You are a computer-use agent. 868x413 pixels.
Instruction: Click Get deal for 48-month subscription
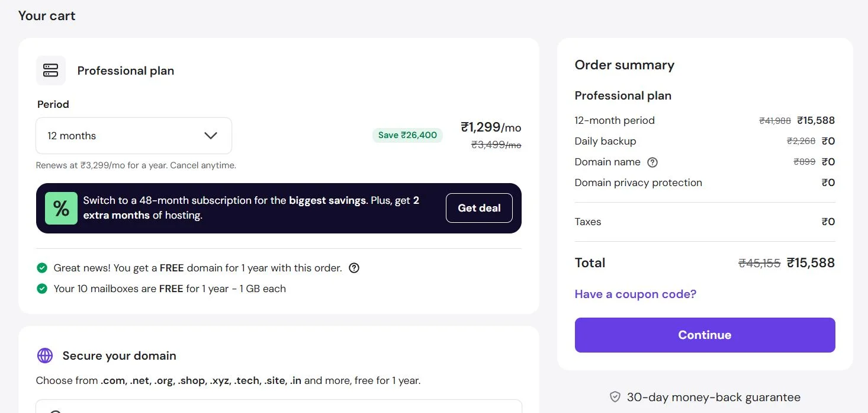click(x=479, y=208)
